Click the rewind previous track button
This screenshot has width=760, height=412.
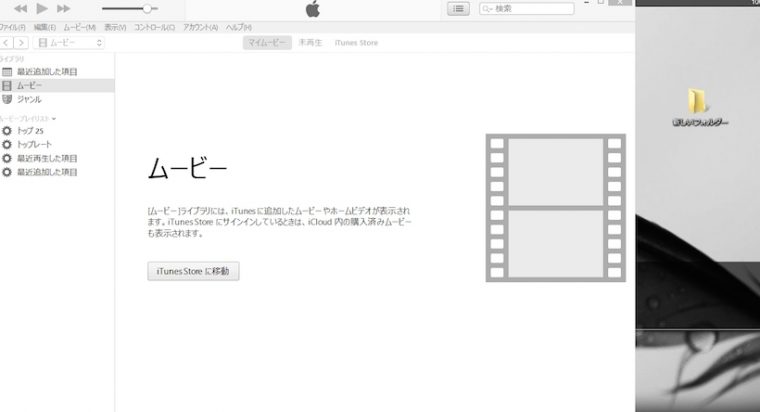20,9
